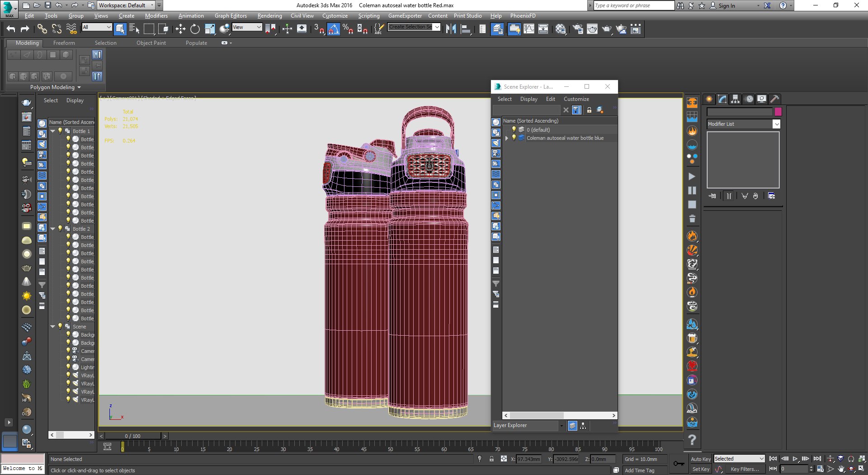Open the Key Filters... button
The image size is (868, 475).
(745, 469)
